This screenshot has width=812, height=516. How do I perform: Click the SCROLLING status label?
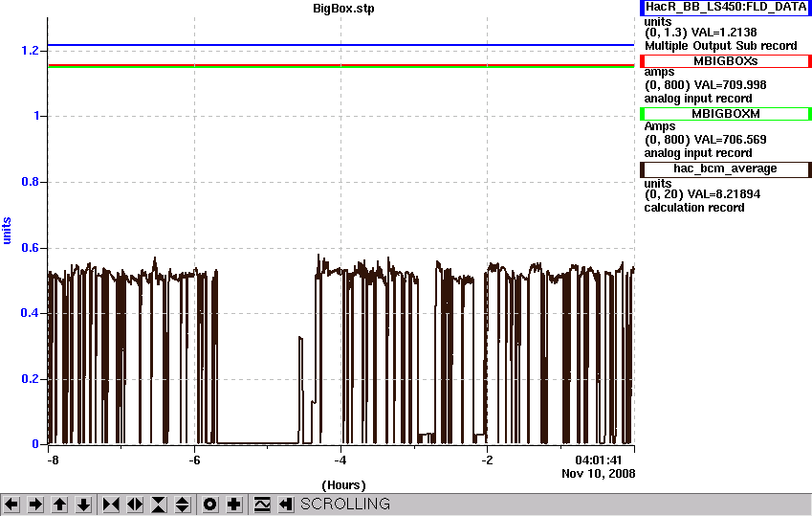[x=345, y=505]
